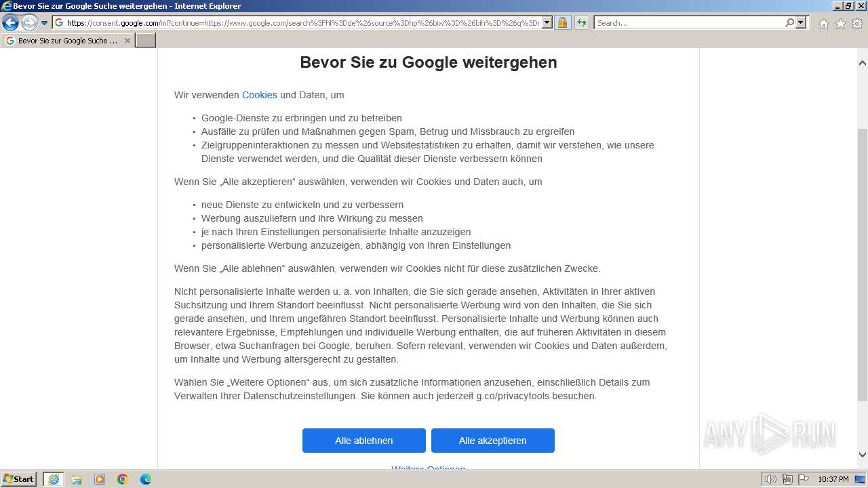The height and width of the screenshot is (488, 868).
Task: Click the vertical scrollbar thumb
Action: pos(863,264)
